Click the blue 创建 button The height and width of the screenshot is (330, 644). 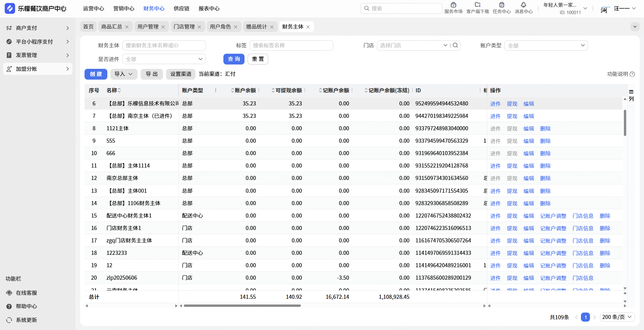[x=96, y=74]
